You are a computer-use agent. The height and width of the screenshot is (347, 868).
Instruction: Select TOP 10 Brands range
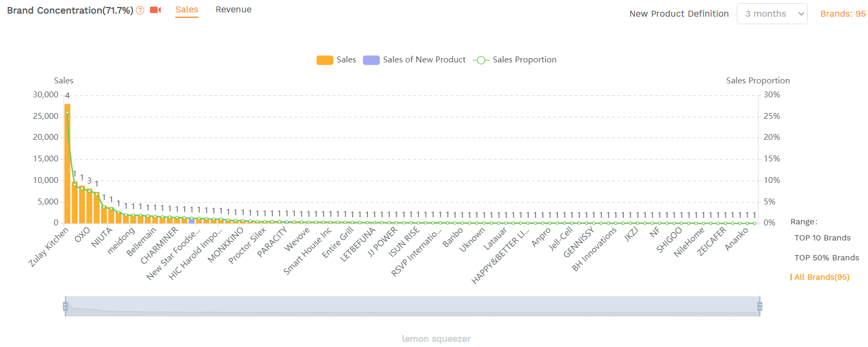(822, 238)
